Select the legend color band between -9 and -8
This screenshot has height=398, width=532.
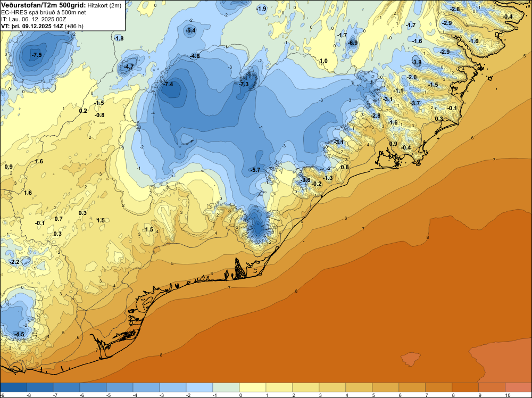point(13,387)
